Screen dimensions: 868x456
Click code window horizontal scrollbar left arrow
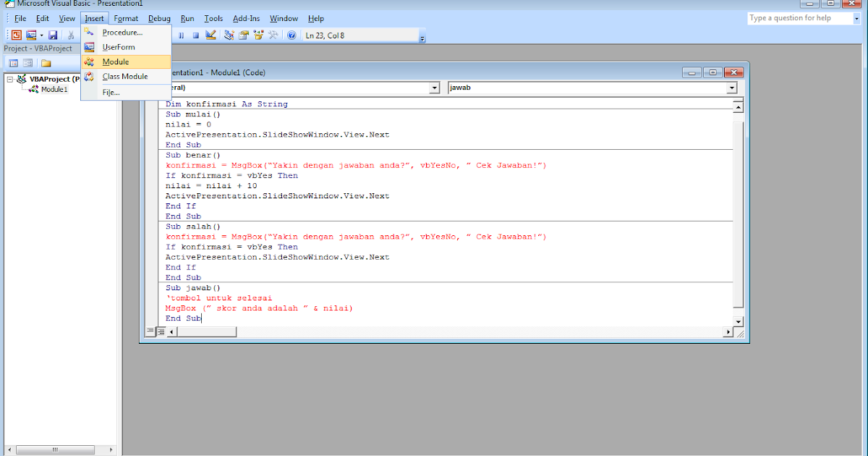coord(171,332)
